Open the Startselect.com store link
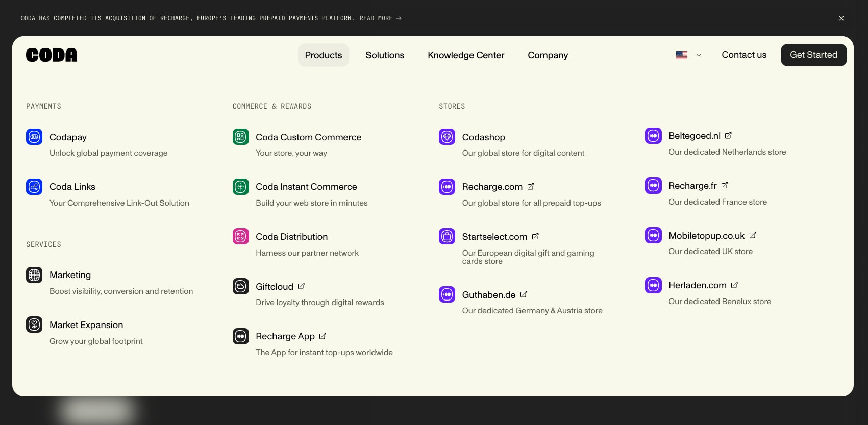The image size is (868, 425). pos(494,237)
